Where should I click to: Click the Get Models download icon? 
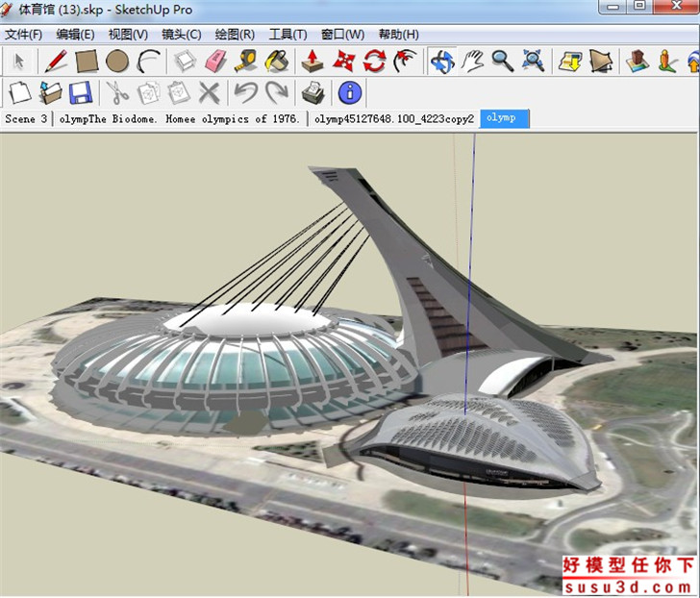click(570, 62)
